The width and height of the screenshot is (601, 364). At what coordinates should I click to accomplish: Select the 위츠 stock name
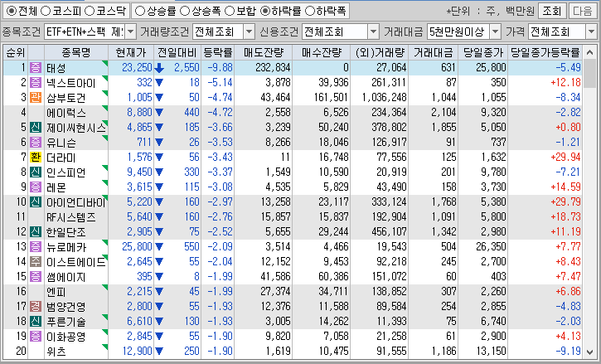coord(56,352)
